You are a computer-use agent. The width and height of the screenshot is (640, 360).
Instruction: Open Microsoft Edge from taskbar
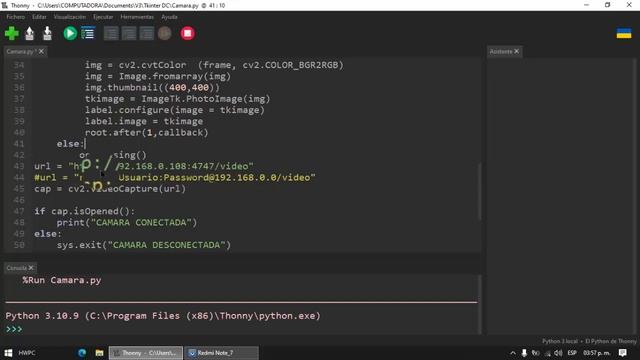(x=82, y=353)
